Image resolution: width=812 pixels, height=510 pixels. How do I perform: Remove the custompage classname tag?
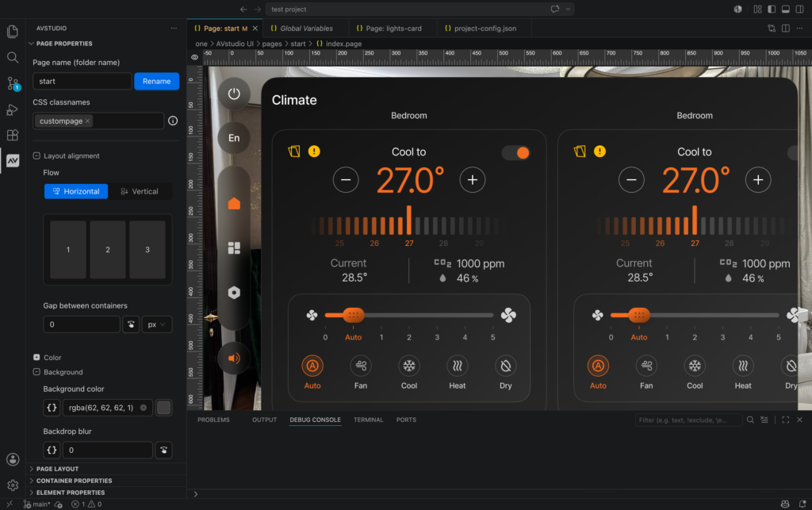coord(87,121)
